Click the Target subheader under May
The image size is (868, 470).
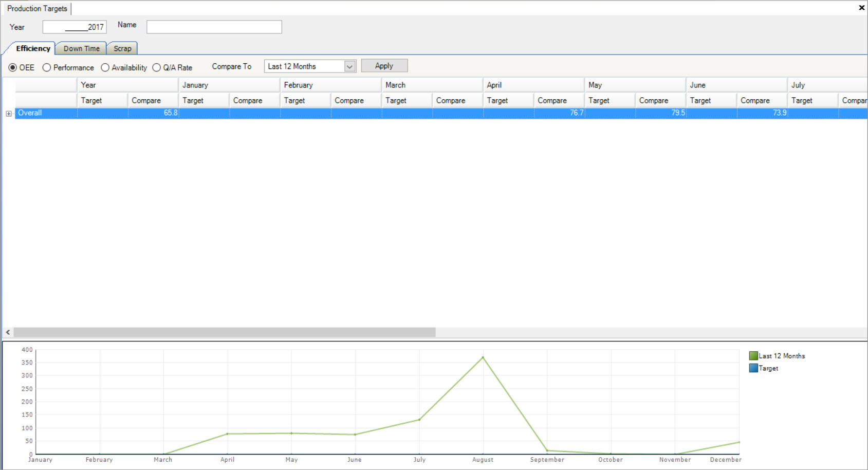tap(610, 100)
